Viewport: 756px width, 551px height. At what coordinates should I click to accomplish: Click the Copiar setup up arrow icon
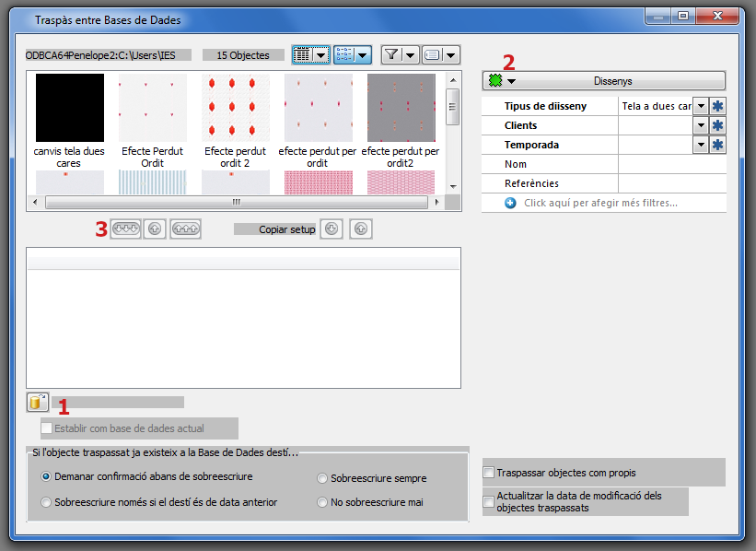tap(361, 229)
